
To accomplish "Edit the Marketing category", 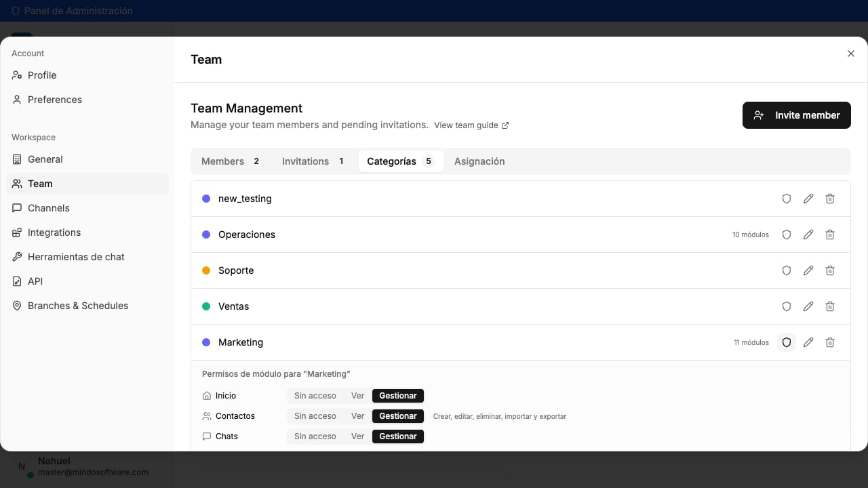I will 808,342.
